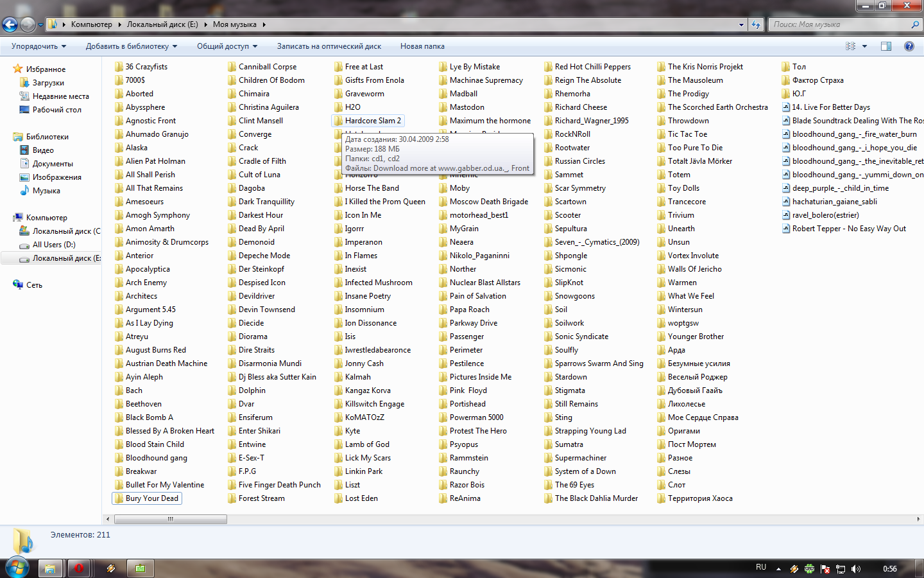Click the Музыка library note icon
The height and width of the screenshot is (578, 924).
point(24,190)
